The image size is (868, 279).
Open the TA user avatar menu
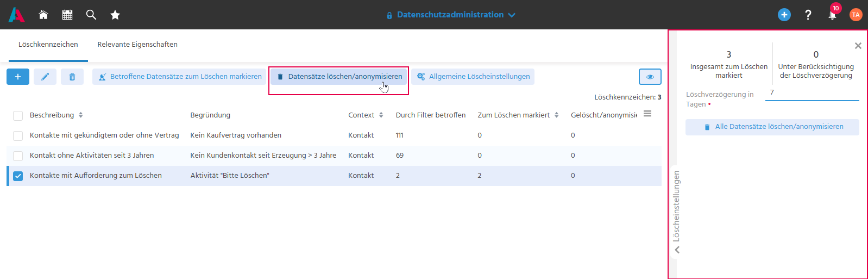coord(856,15)
